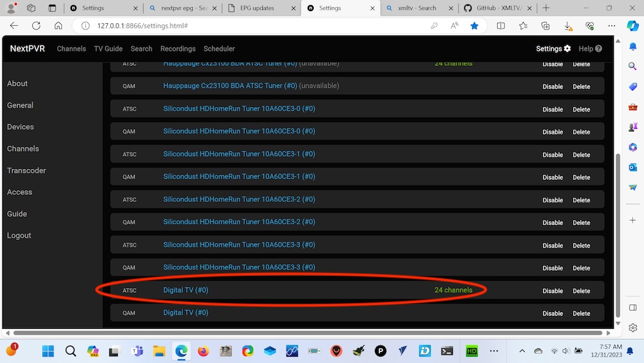Open Microsoft Teams from the taskbar
Image resolution: width=644 pixels, height=363 pixels.
pos(137,351)
